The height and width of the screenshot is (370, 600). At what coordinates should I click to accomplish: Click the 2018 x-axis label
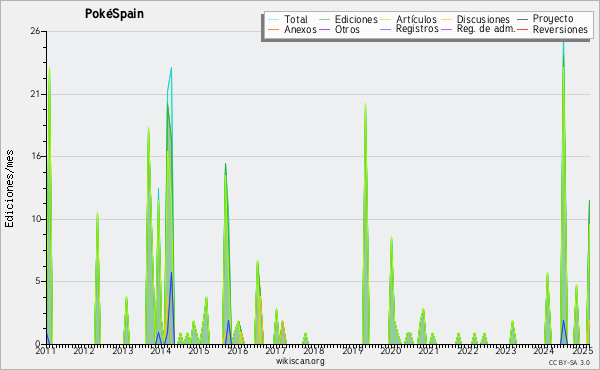tap(314, 351)
